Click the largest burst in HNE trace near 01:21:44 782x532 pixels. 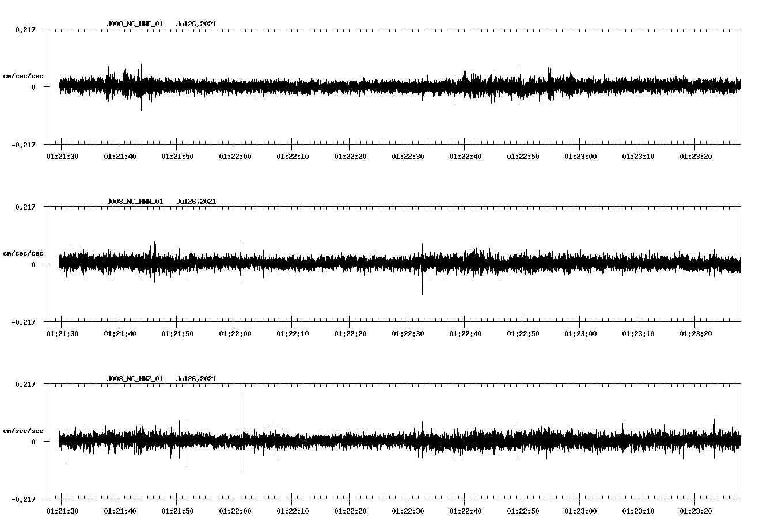(x=141, y=86)
